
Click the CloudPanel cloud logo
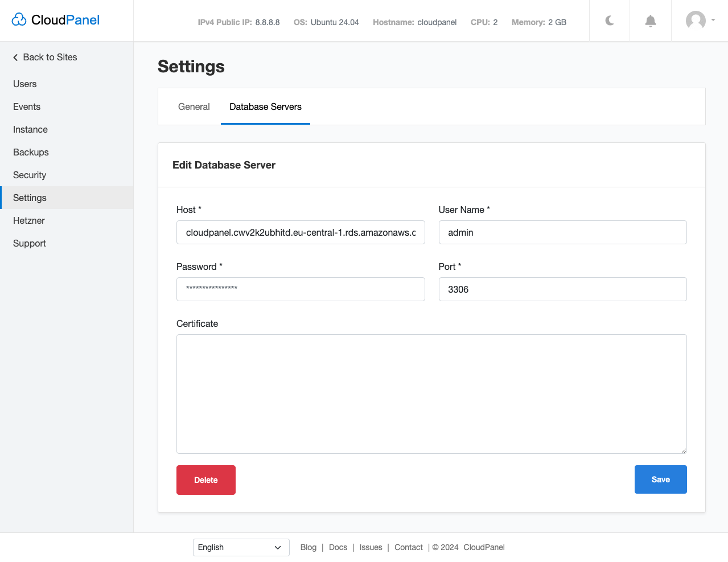[19, 20]
